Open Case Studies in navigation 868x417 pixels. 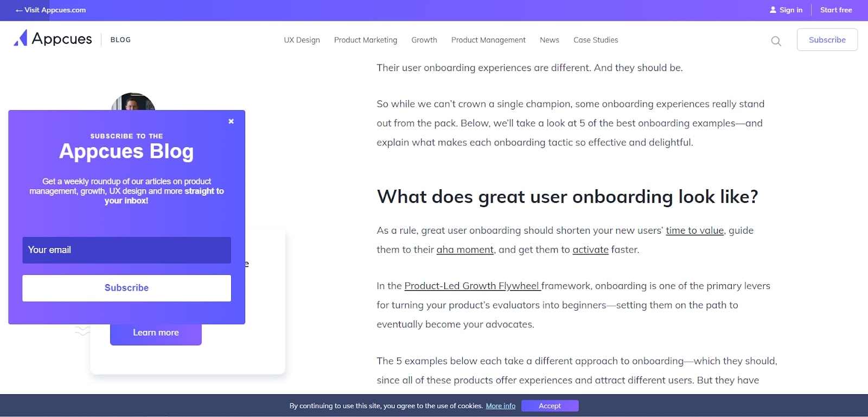595,40
